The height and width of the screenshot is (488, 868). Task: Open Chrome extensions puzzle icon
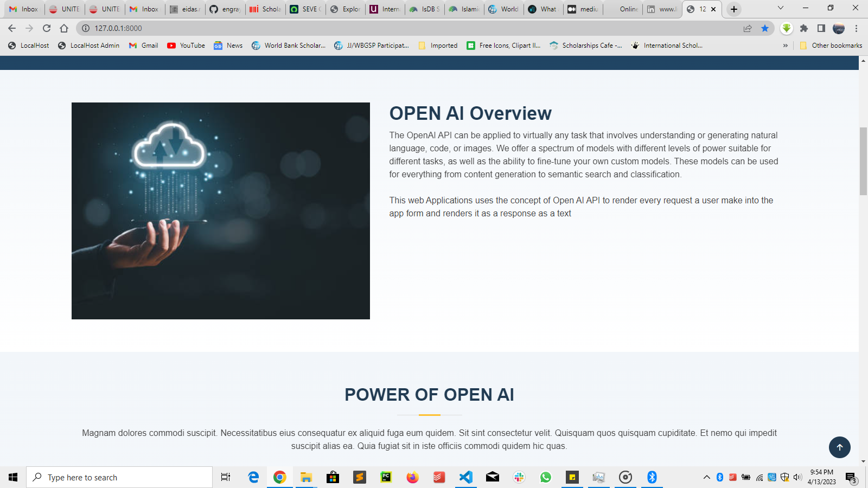coord(803,28)
